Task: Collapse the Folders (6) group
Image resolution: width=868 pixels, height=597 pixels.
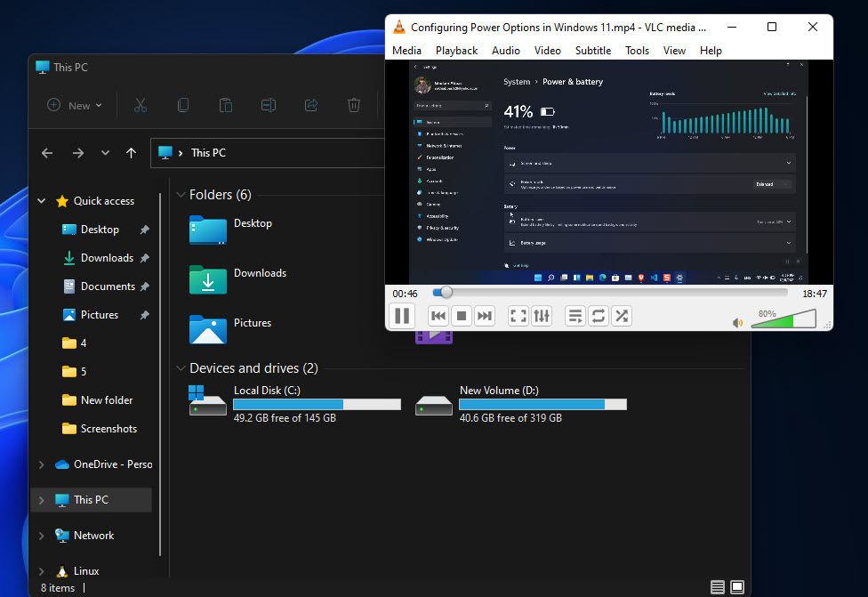Action: (181, 195)
